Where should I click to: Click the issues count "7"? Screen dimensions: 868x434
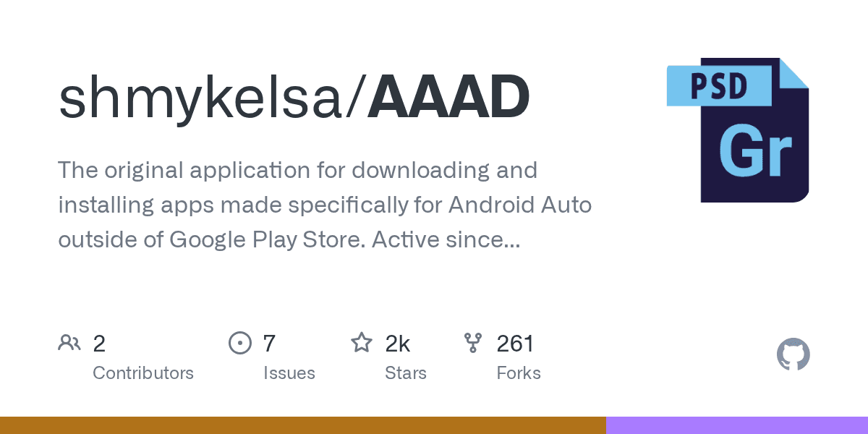click(x=269, y=344)
